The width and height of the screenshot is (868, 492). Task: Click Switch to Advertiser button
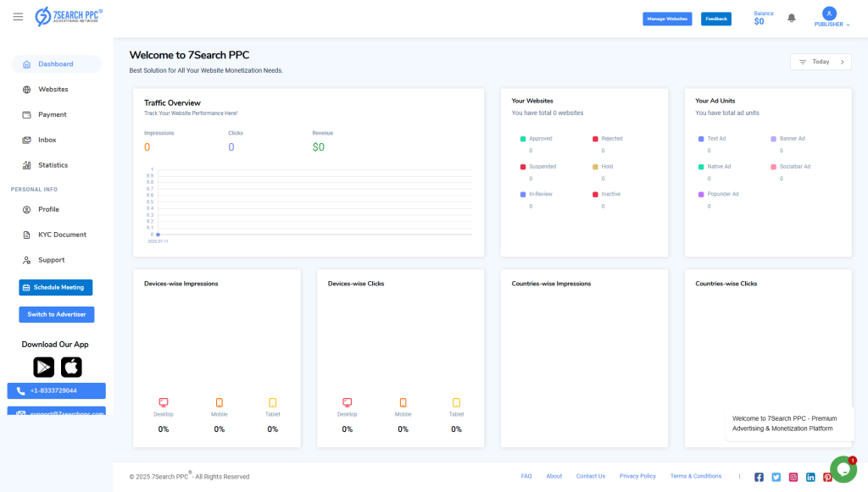pyautogui.click(x=57, y=314)
